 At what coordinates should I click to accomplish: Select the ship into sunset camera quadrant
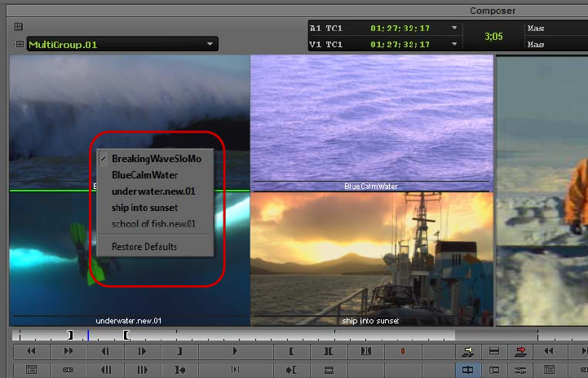tap(372, 258)
